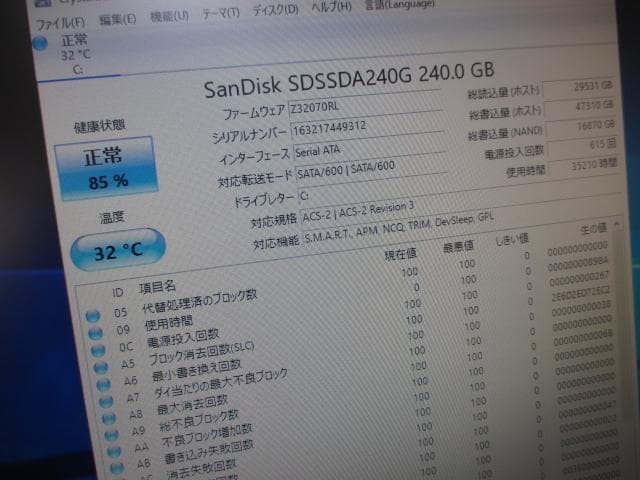
Task: Open the ファイル(F) menu
Action: coord(60,23)
